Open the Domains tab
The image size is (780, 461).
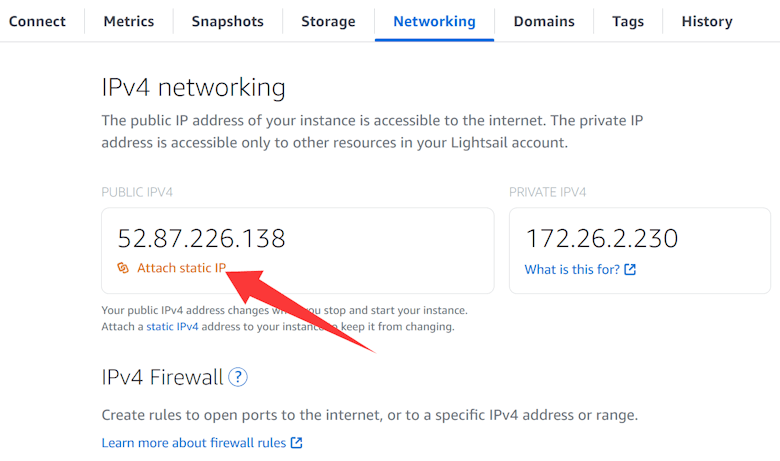tap(544, 21)
